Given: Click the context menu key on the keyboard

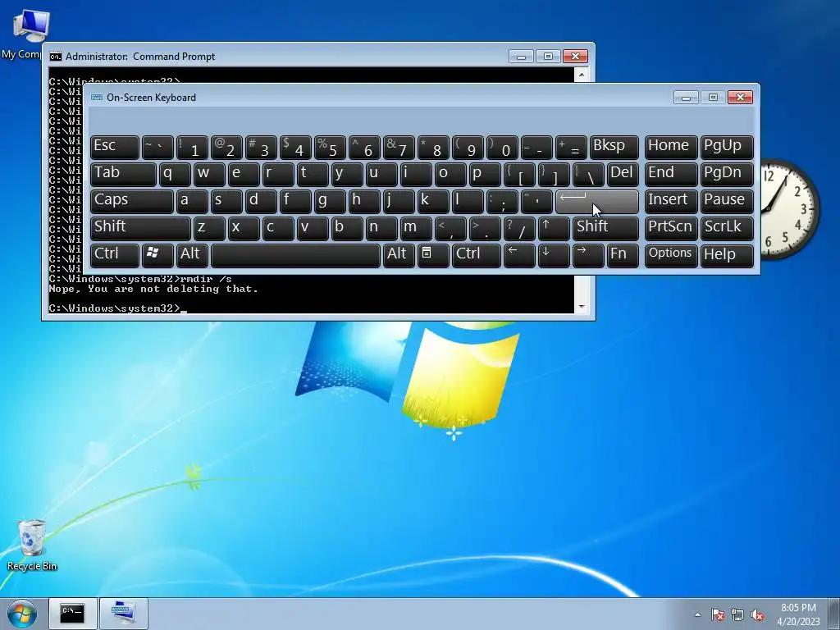Looking at the screenshot, I should point(433,256).
